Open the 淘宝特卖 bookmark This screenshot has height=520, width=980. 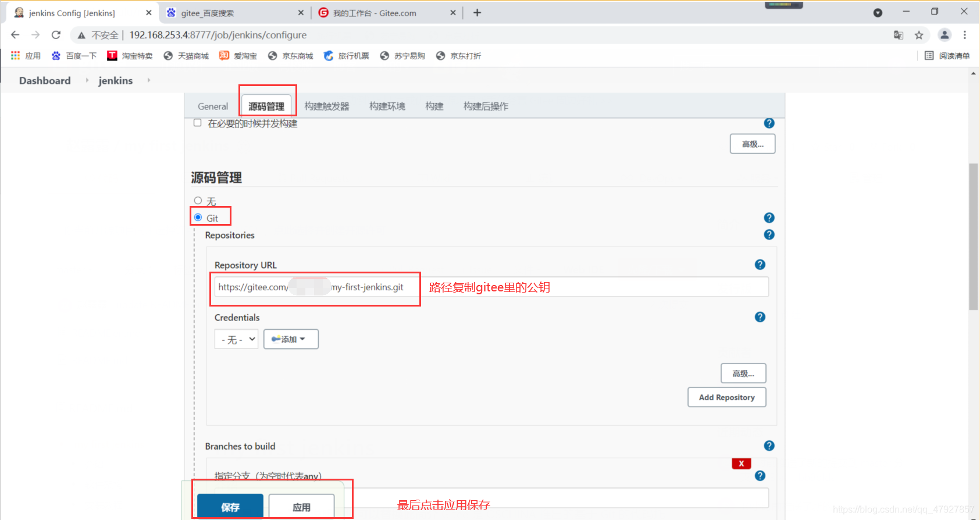click(x=130, y=56)
